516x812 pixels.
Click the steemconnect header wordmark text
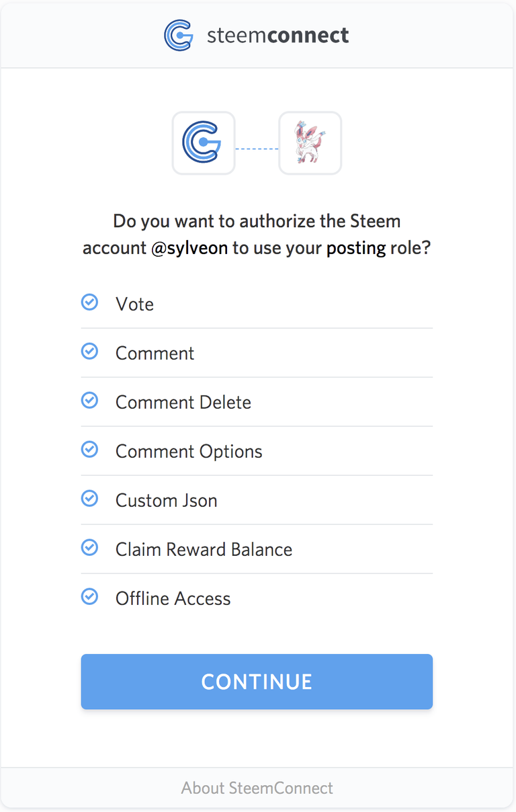[277, 35]
